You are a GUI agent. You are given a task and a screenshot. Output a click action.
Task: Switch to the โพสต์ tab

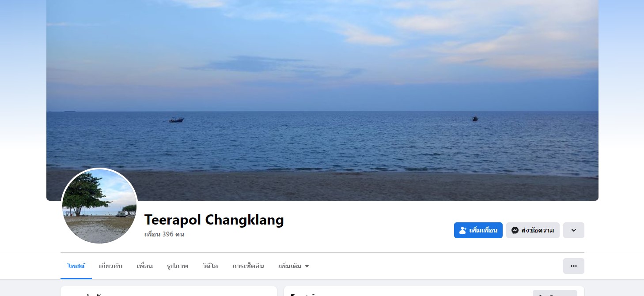click(x=76, y=266)
